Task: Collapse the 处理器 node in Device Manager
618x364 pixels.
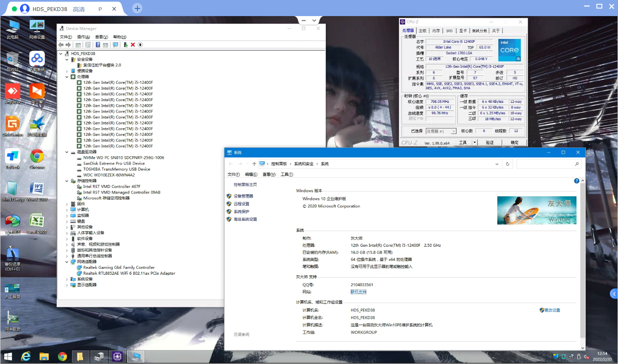Action: click(x=67, y=77)
